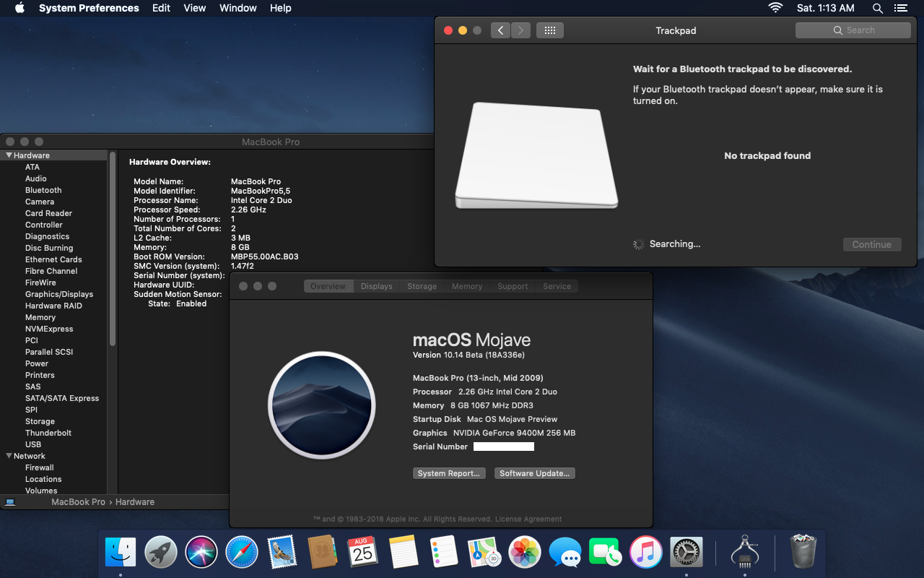Show all preferences grid button
Image resolution: width=924 pixels, height=578 pixels.
pos(550,30)
